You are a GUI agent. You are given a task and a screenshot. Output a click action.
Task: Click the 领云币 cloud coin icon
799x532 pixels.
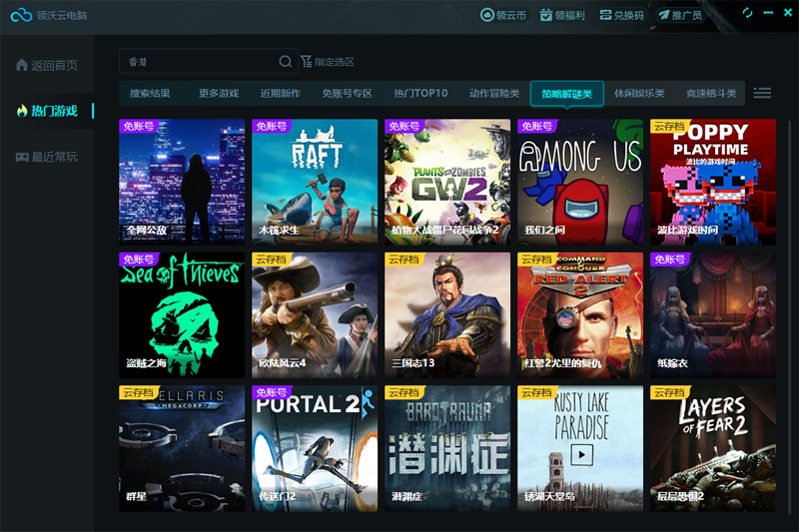487,15
